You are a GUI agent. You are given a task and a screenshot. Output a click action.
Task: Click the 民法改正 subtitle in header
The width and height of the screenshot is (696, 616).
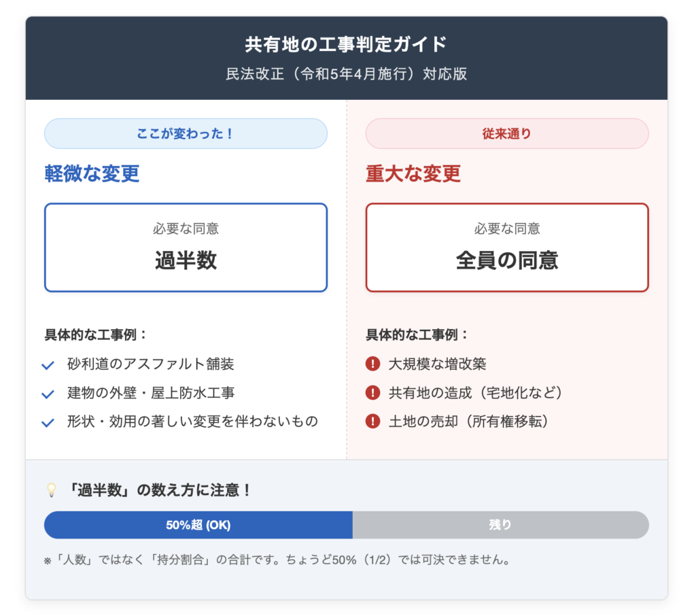[x=347, y=73]
